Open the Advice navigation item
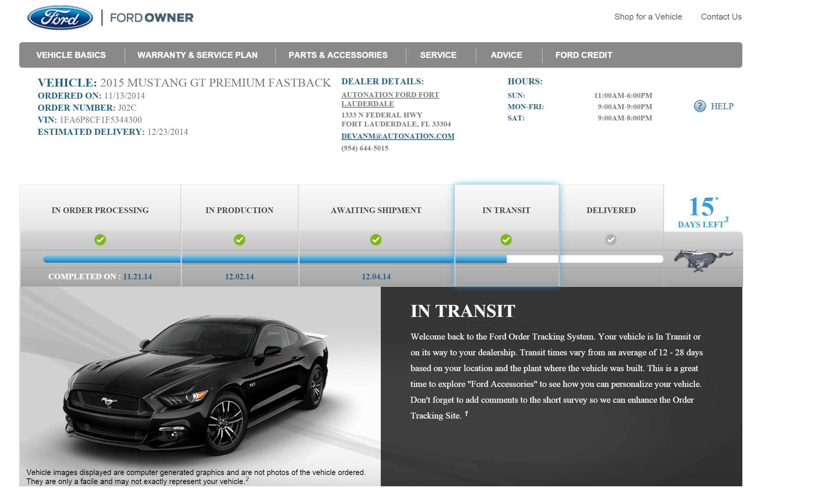The height and width of the screenshot is (504, 835). click(x=506, y=55)
